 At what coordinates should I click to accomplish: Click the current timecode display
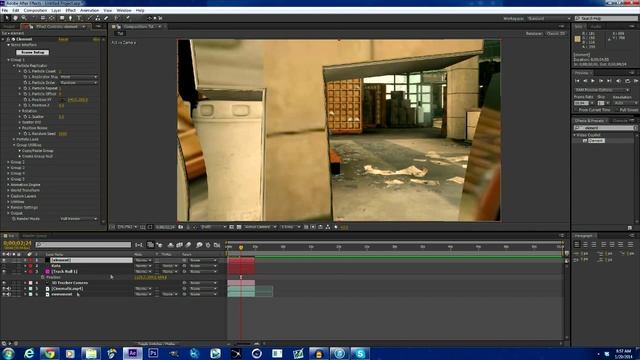[17, 243]
